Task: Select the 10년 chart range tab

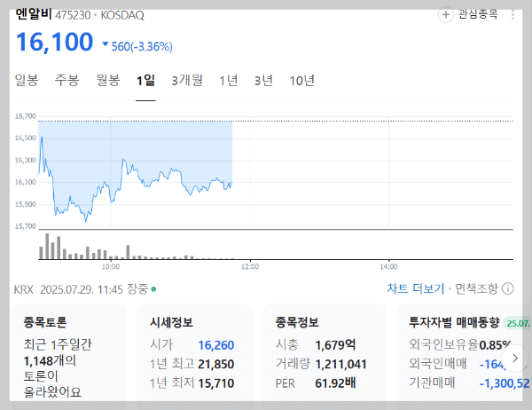Action: (302, 81)
